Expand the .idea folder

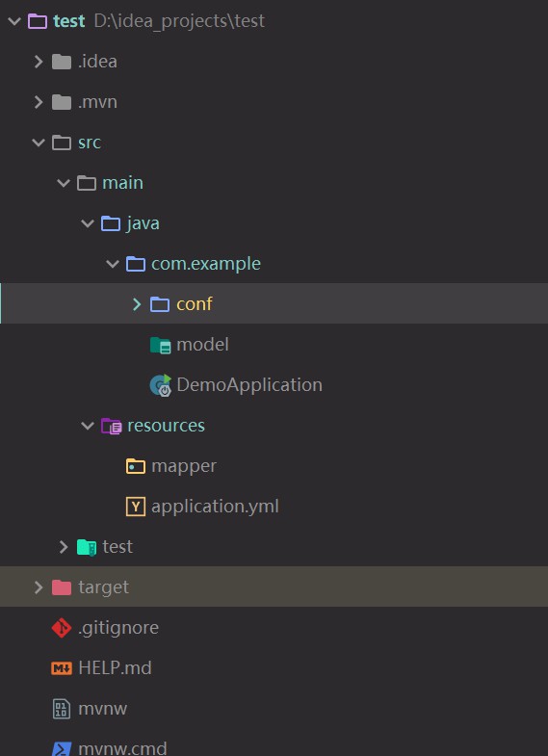click(x=39, y=62)
